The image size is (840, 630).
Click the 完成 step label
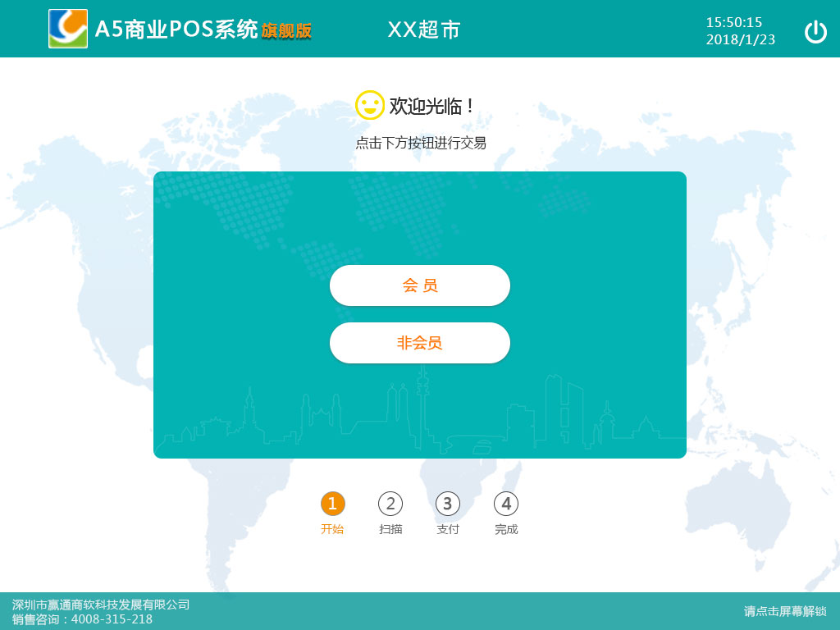click(x=506, y=529)
